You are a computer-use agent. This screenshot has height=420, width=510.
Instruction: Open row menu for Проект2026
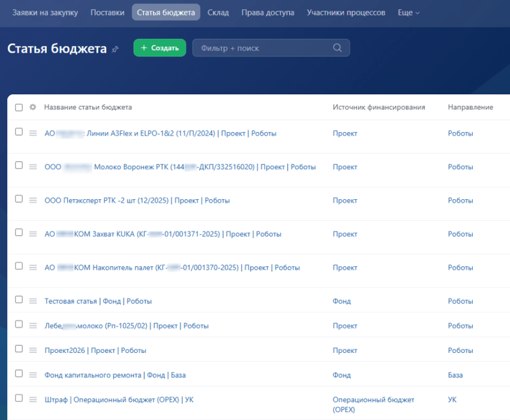33,350
